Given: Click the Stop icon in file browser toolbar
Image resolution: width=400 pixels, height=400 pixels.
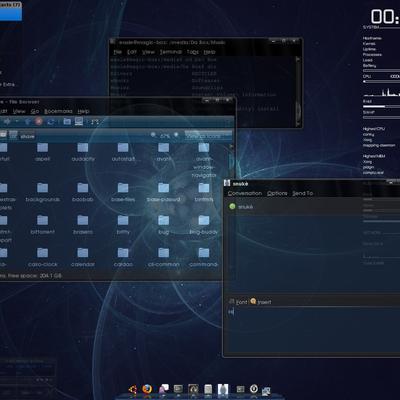Looking at the screenshot, I should coord(39,122).
